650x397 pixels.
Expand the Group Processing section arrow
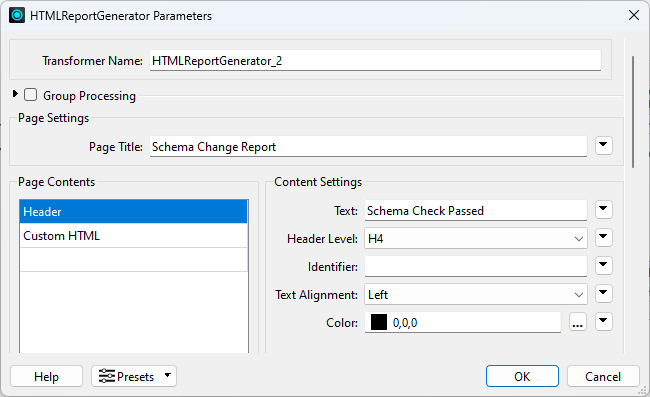coord(15,94)
